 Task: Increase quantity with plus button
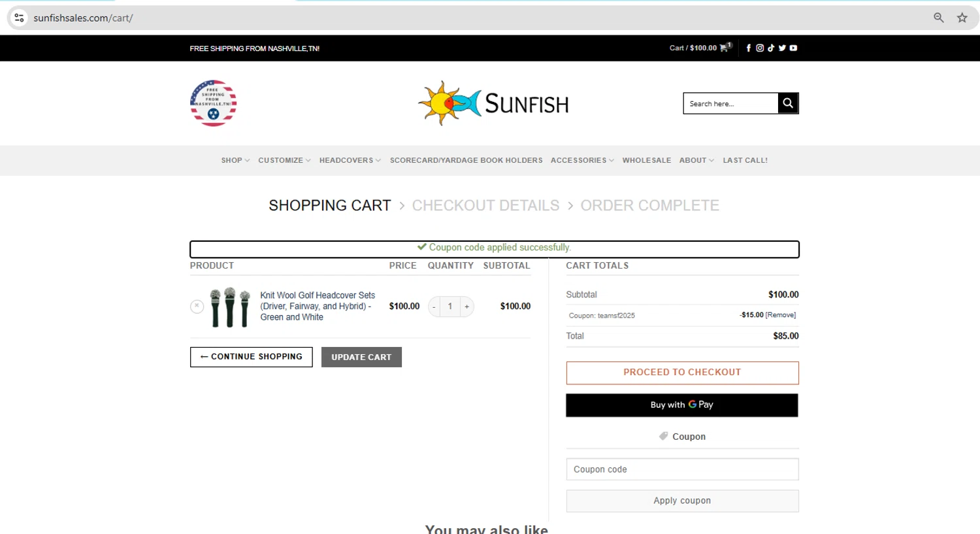pos(466,307)
